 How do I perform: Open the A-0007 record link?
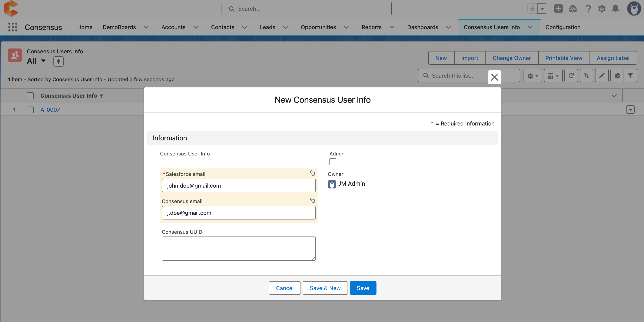(50, 110)
